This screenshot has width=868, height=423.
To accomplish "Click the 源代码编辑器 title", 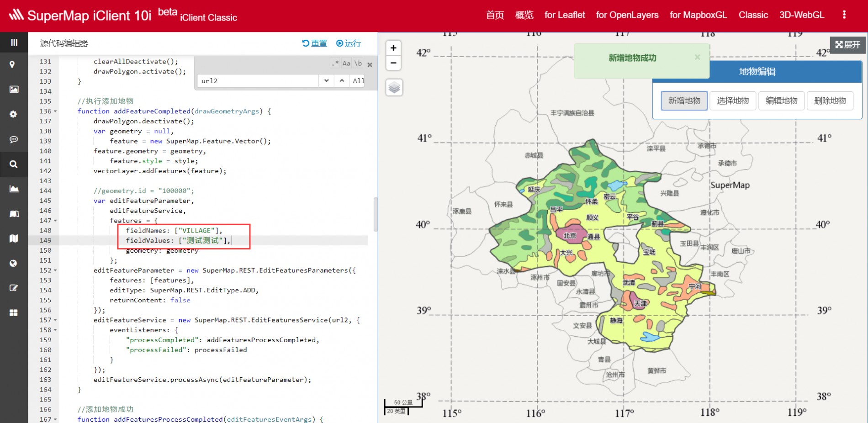I will pos(64,43).
